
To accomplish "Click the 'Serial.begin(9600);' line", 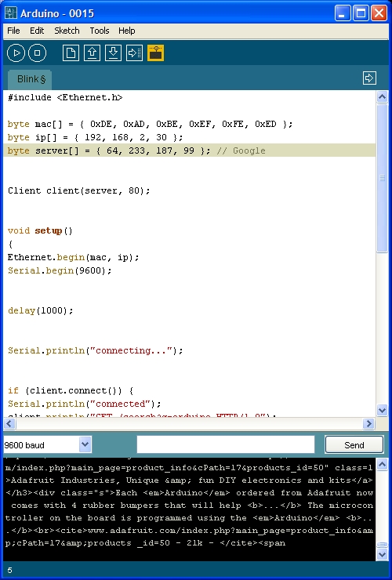I will (60, 270).
